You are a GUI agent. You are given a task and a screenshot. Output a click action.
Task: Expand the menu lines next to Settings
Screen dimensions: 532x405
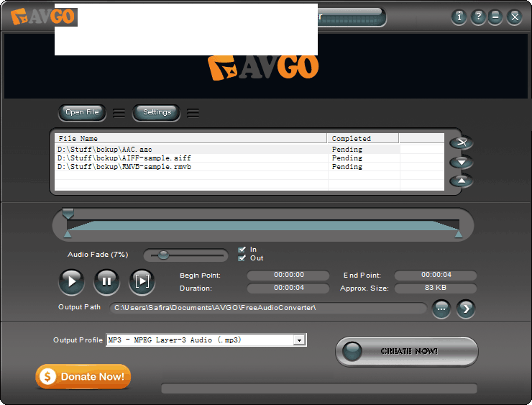(x=193, y=113)
